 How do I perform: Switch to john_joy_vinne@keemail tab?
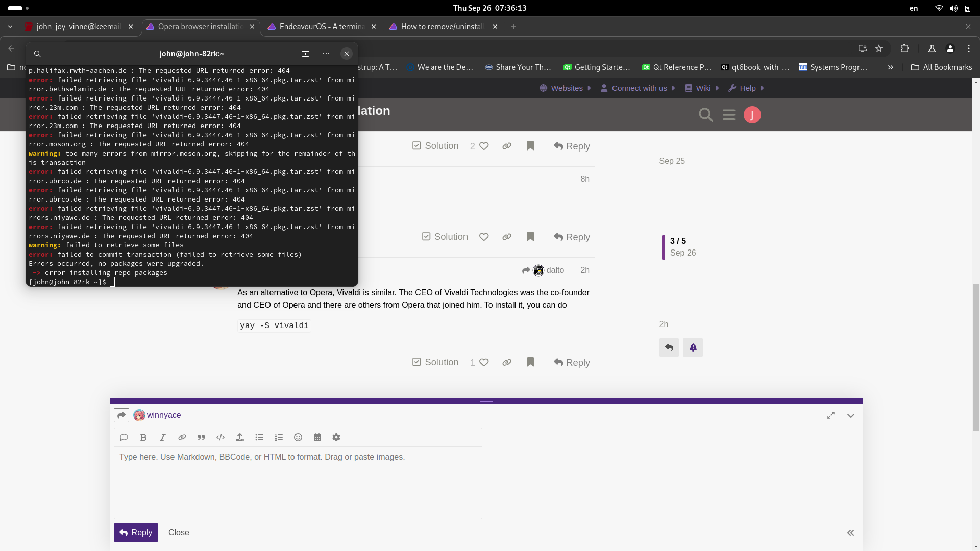tap(79, 27)
